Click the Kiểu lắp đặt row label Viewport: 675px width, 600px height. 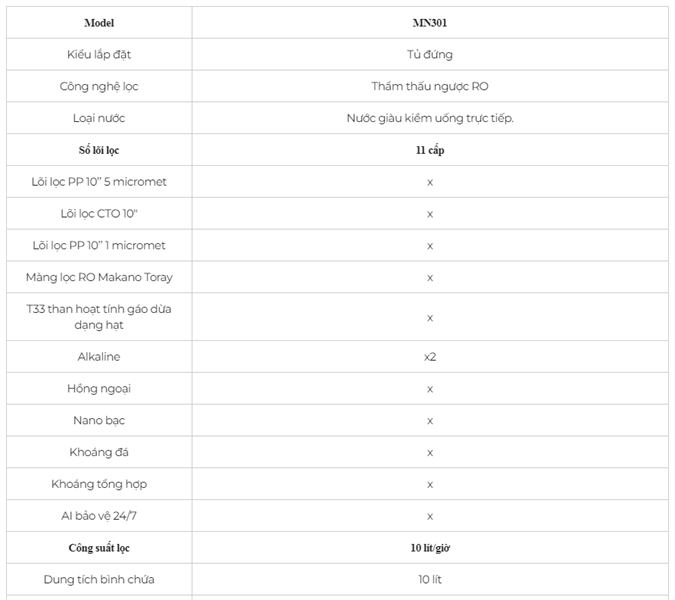tap(99, 55)
